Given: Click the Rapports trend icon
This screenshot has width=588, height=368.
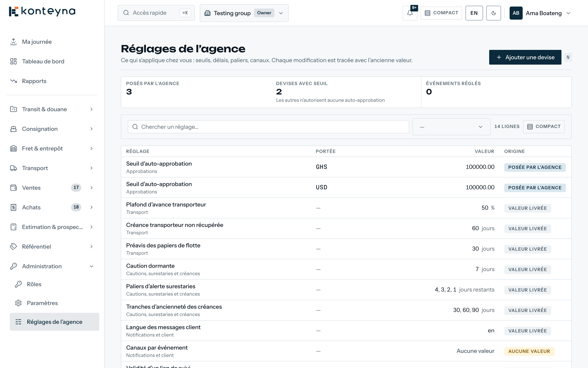Looking at the screenshot, I should [x=13, y=81].
